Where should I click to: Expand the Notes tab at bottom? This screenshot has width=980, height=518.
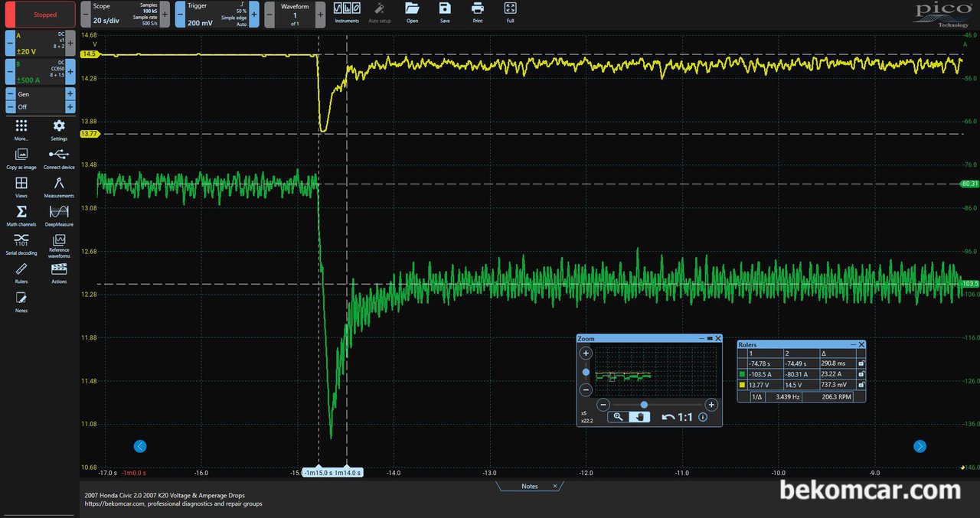(x=530, y=486)
